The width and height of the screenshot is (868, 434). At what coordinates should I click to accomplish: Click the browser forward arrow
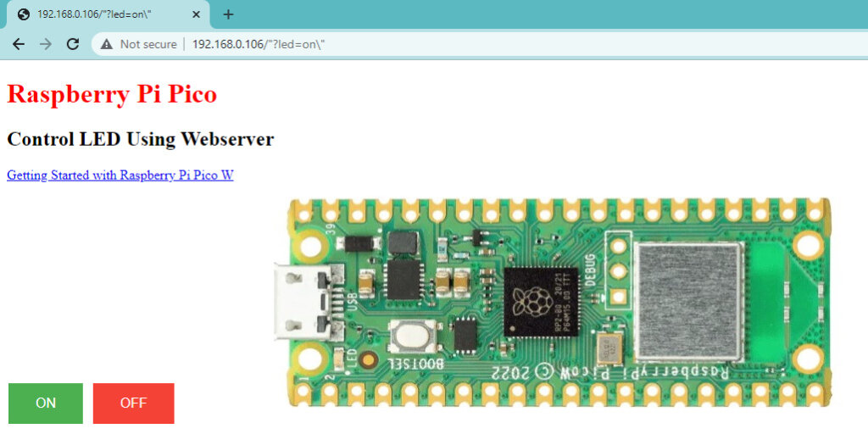click(x=46, y=44)
